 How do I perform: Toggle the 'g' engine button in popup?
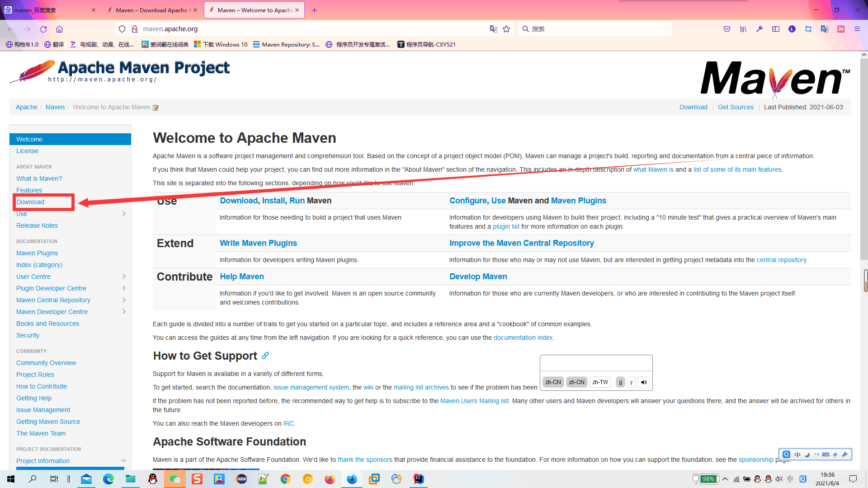click(x=620, y=382)
